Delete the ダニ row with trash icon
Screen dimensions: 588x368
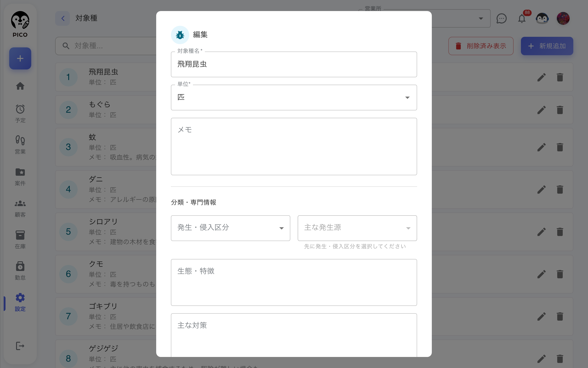560,190
